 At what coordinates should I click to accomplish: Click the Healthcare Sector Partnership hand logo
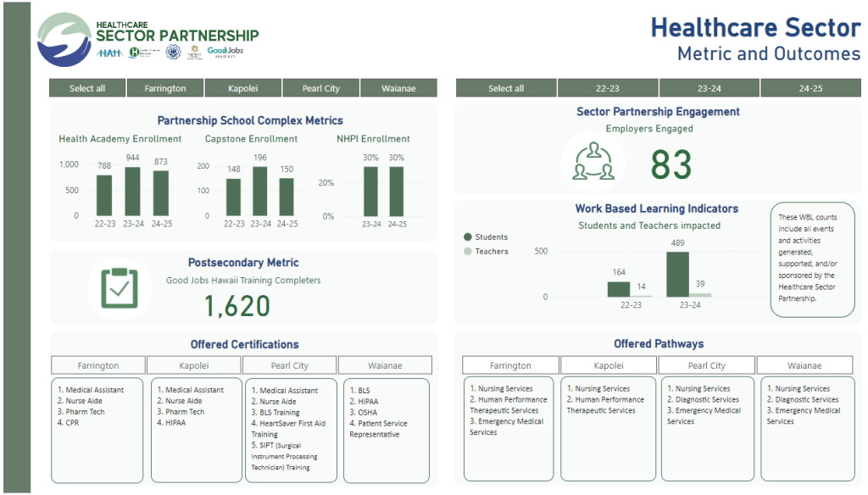64,40
